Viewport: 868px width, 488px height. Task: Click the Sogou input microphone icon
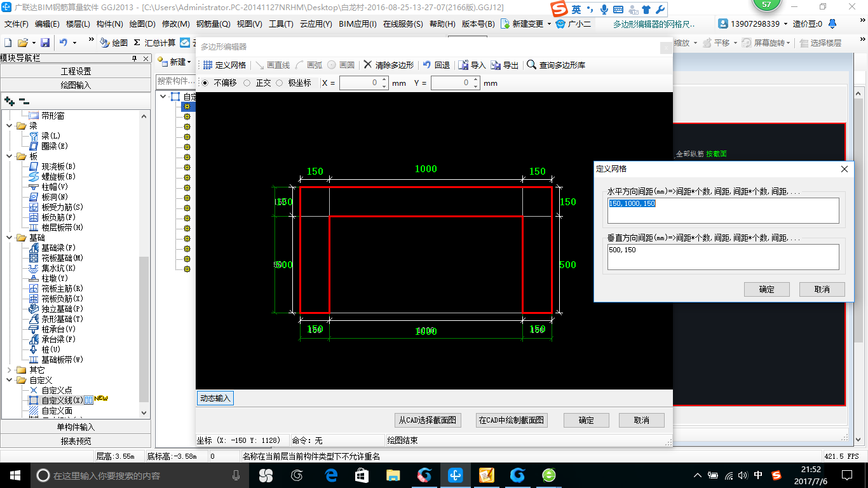point(604,10)
